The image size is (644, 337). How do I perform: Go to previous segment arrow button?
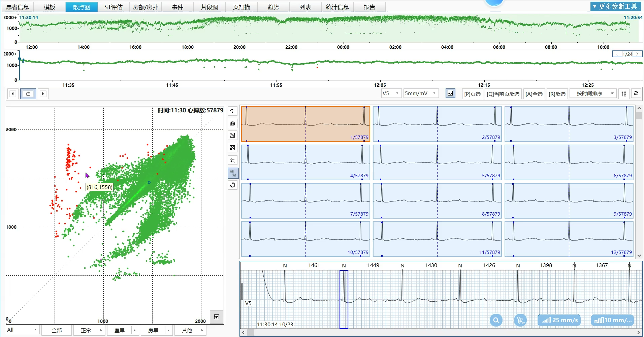point(13,93)
